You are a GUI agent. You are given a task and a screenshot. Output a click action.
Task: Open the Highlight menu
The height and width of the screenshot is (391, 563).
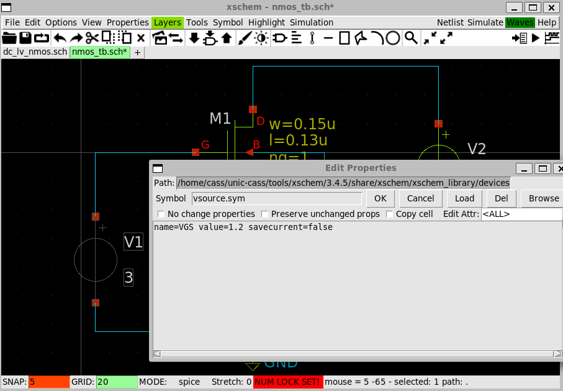[266, 22]
